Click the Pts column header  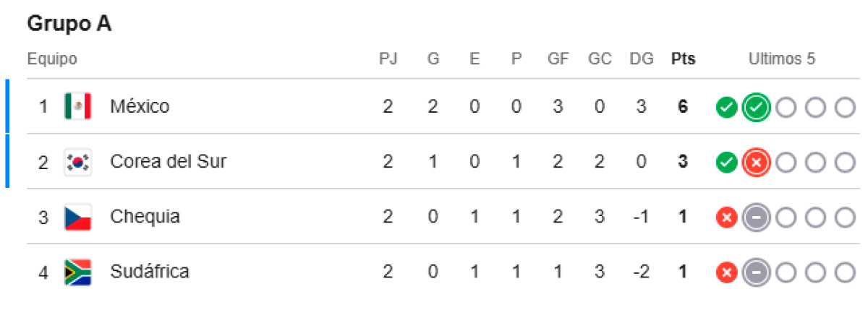point(683,59)
